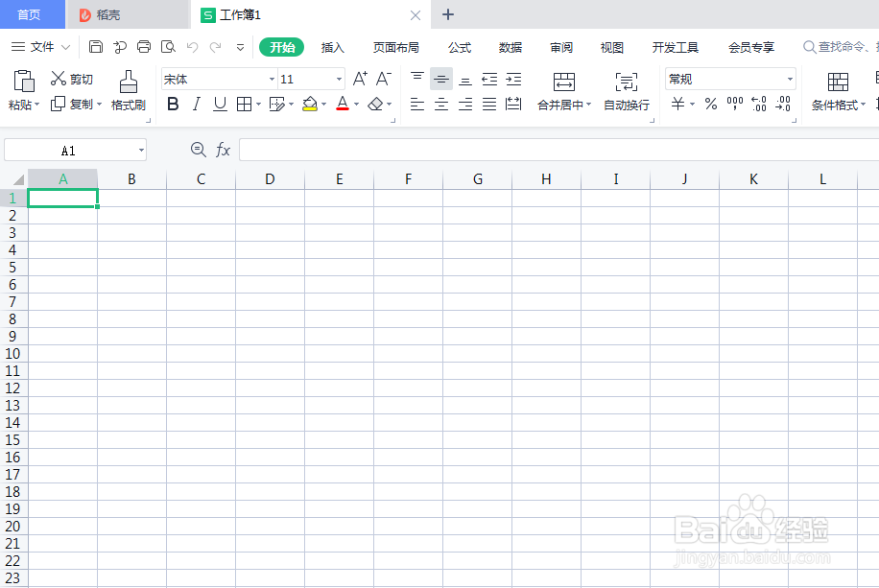Decrease font size with A- icon
Image resolution: width=879 pixels, height=588 pixels.
[384, 79]
